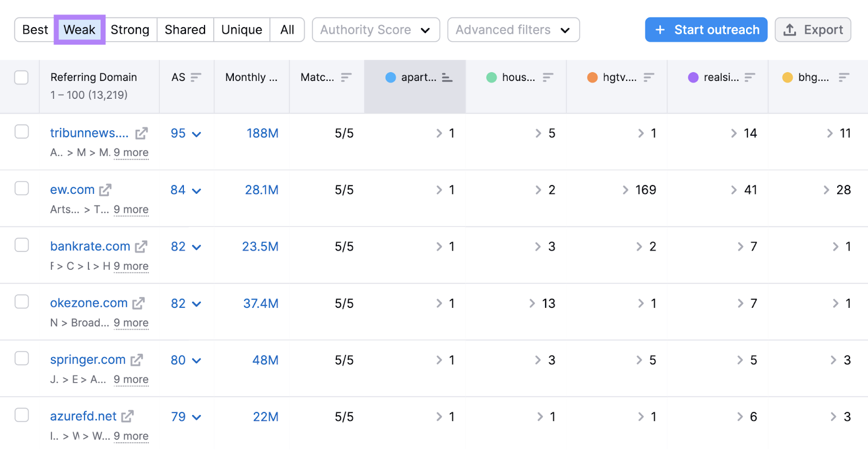
Task: Switch to the Shared tab
Action: [x=185, y=30]
